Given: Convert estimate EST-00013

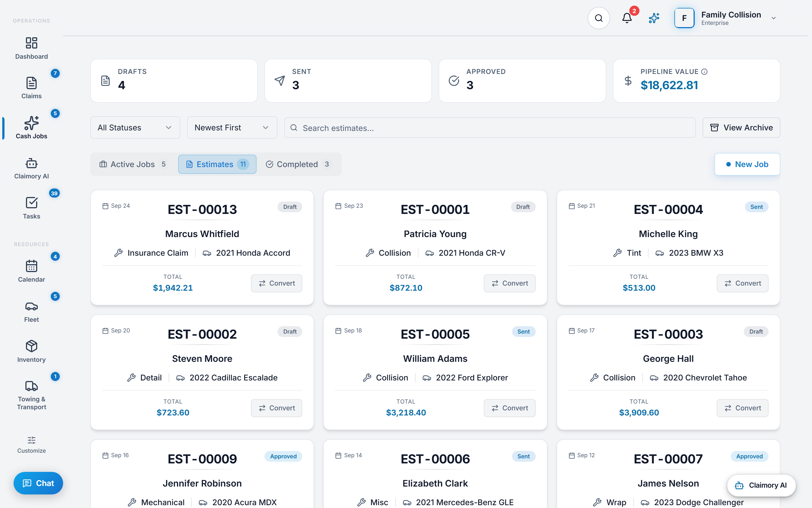Looking at the screenshot, I should coord(277,283).
